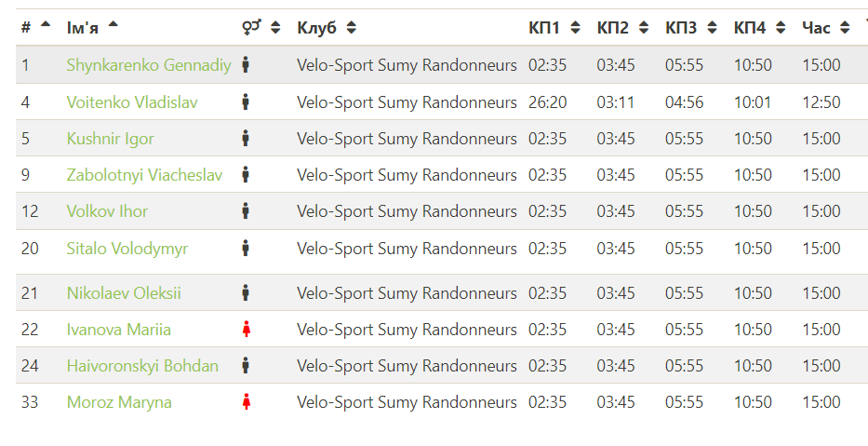The width and height of the screenshot is (868, 446).
Task: Open Nikolaev Oleksii profile link
Action: click(124, 293)
